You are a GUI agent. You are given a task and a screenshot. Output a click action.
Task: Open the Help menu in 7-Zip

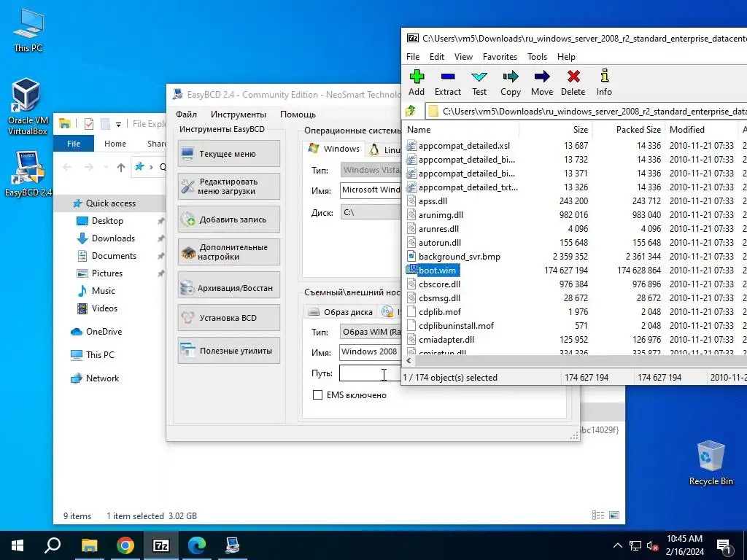pos(566,57)
